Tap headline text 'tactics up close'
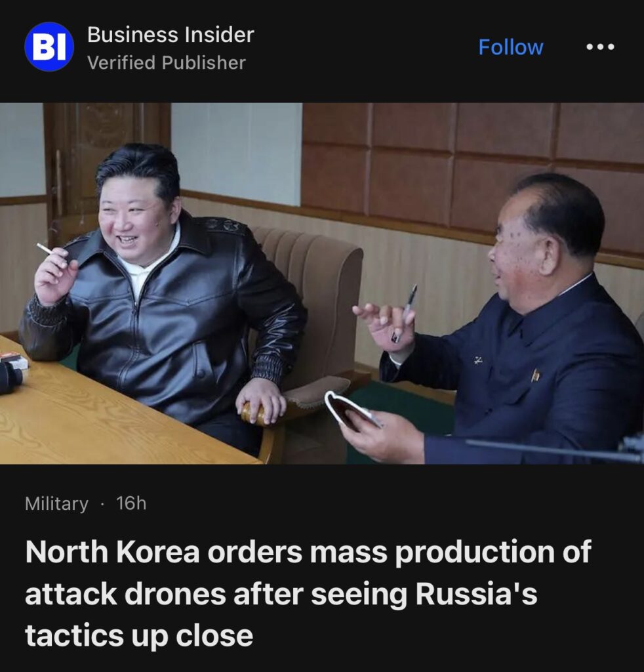Screen dimensions: 644x672 [139, 636]
